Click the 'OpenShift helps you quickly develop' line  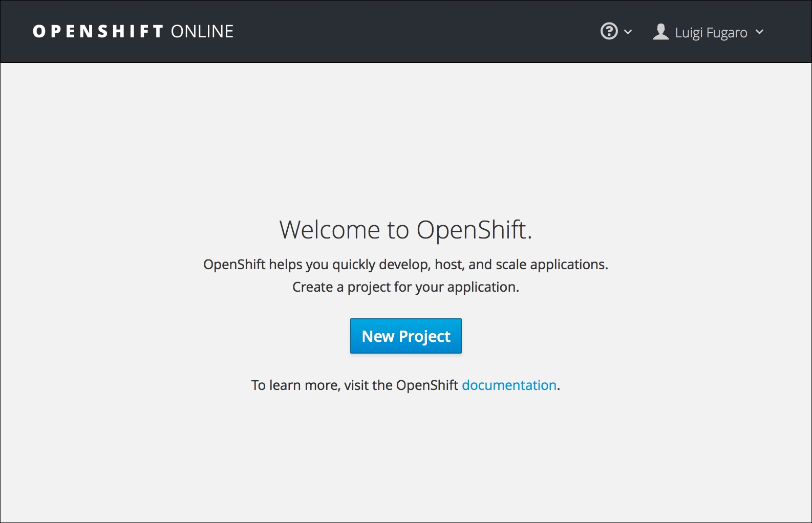pyautogui.click(x=406, y=265)
